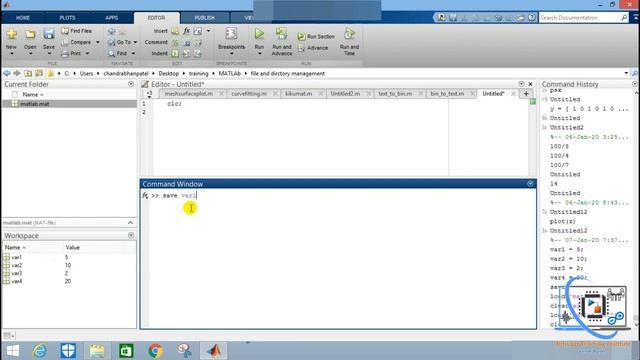The width and height of the screenshot is (640, 360).
Task: Click the Run and Time icon
Action: click(349, 34)
